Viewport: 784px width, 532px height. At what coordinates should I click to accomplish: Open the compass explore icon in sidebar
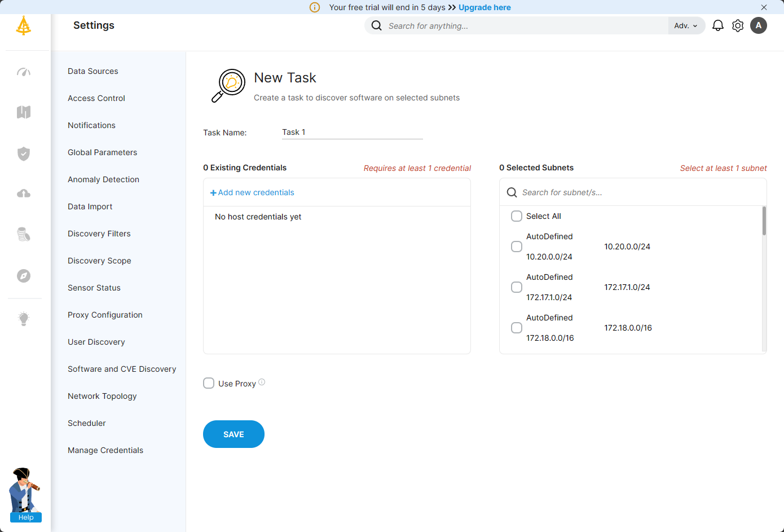[x=24, y=276]
